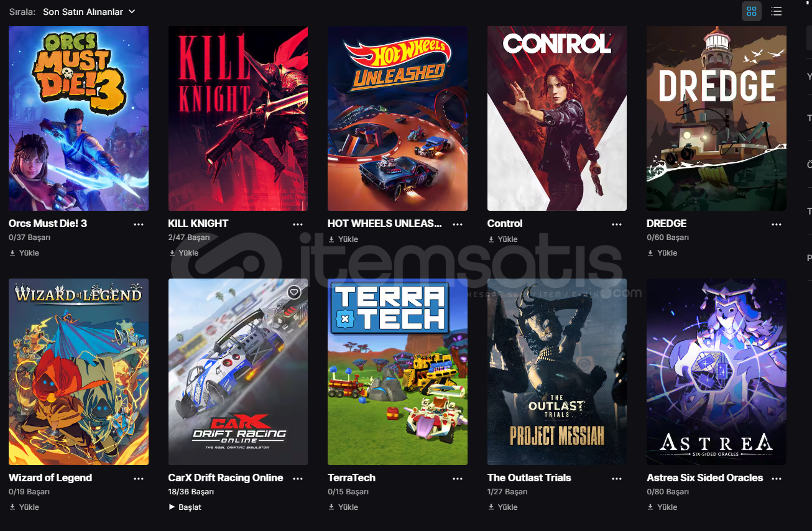Open the Wizard of Legend title link
Image resolution: width=812 pixels, height=531 pixels.
[50, 478]
